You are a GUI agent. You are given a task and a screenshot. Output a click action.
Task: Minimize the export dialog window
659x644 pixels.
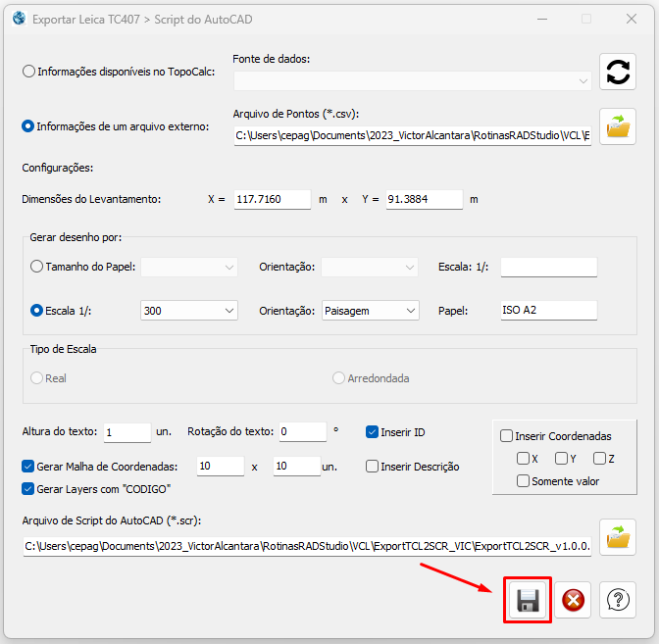[x=542, y=19]
